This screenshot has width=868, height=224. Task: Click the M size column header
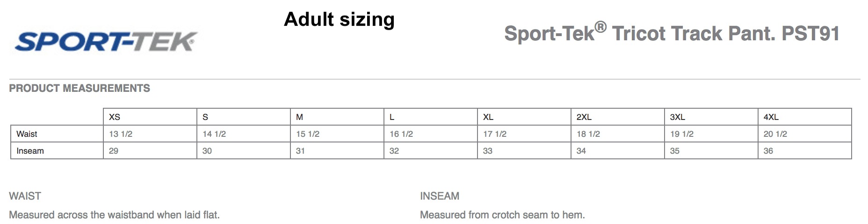pyautogui.click(x=337, y=117)
